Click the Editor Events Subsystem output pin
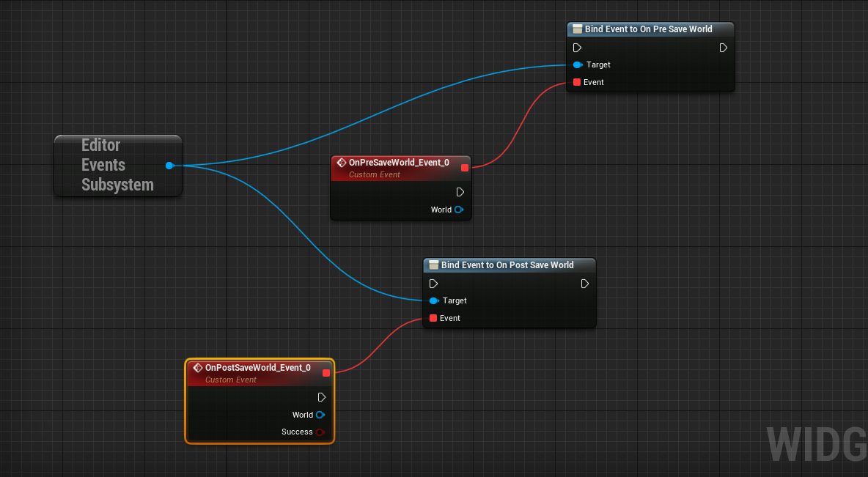Screen dimensions: 868x477 pos(169,166)
